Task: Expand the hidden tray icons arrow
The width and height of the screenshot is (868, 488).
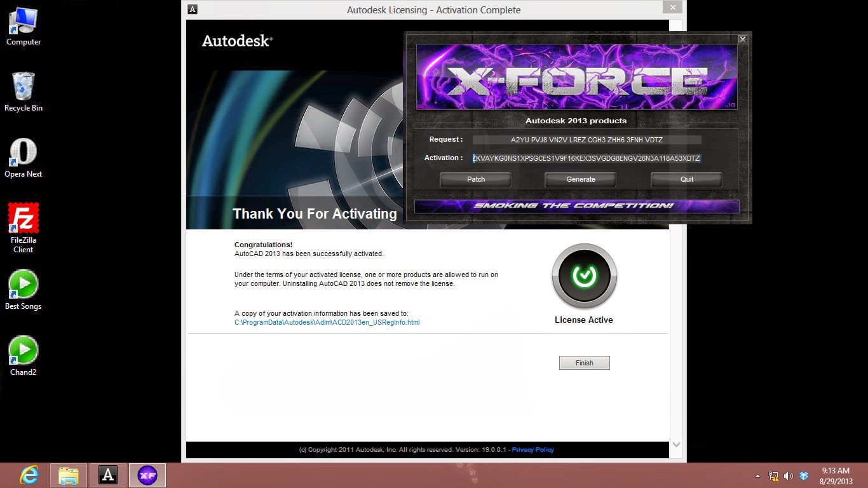Action: [757, 475]
